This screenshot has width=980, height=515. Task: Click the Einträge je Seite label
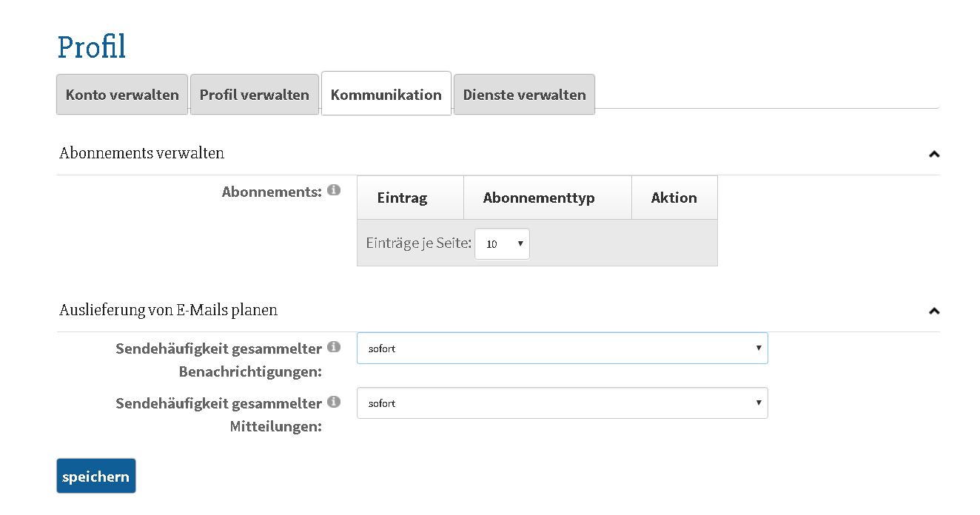pos(418,243)
